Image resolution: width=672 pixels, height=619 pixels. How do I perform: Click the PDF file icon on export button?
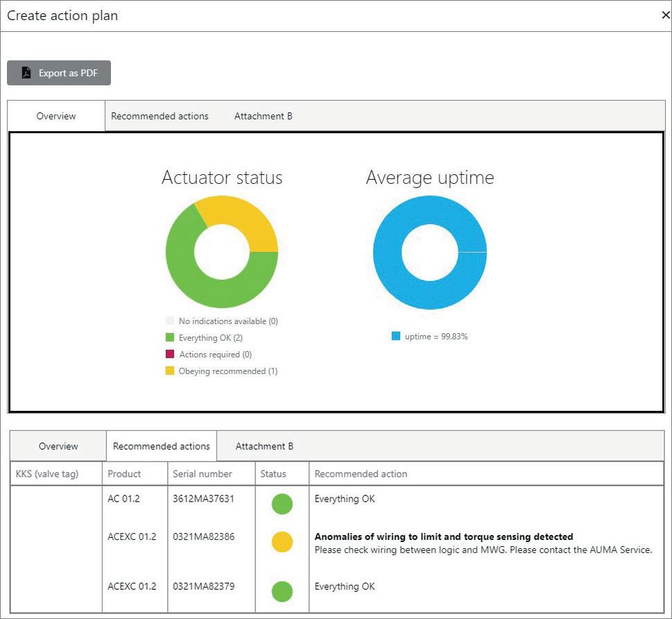coord(26,72)
